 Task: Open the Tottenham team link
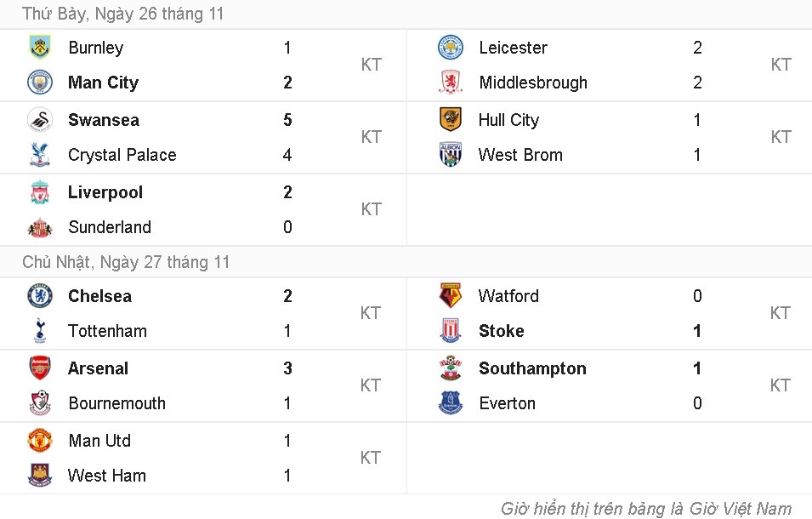coord(106,330)
